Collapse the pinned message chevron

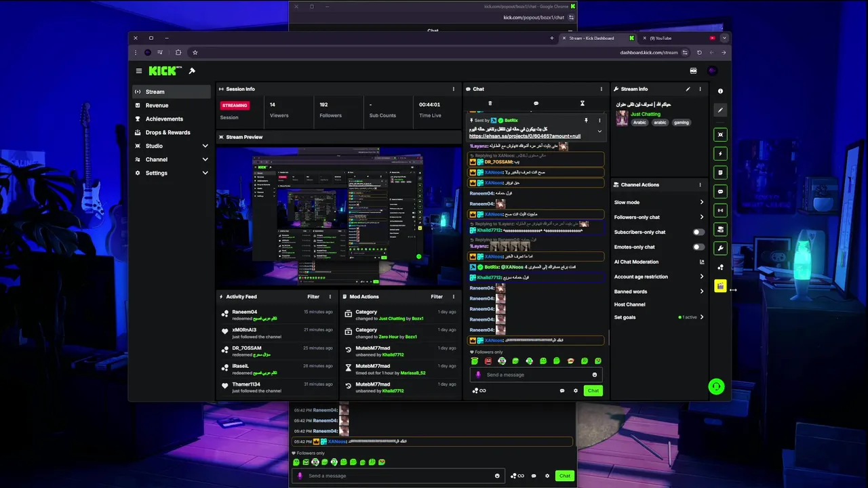click(599, 131)
